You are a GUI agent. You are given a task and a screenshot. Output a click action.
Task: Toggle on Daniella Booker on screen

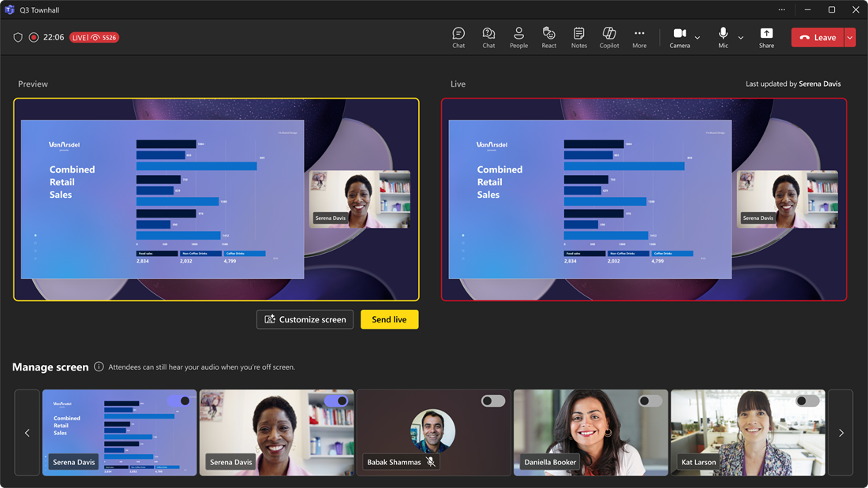(650, 400)
